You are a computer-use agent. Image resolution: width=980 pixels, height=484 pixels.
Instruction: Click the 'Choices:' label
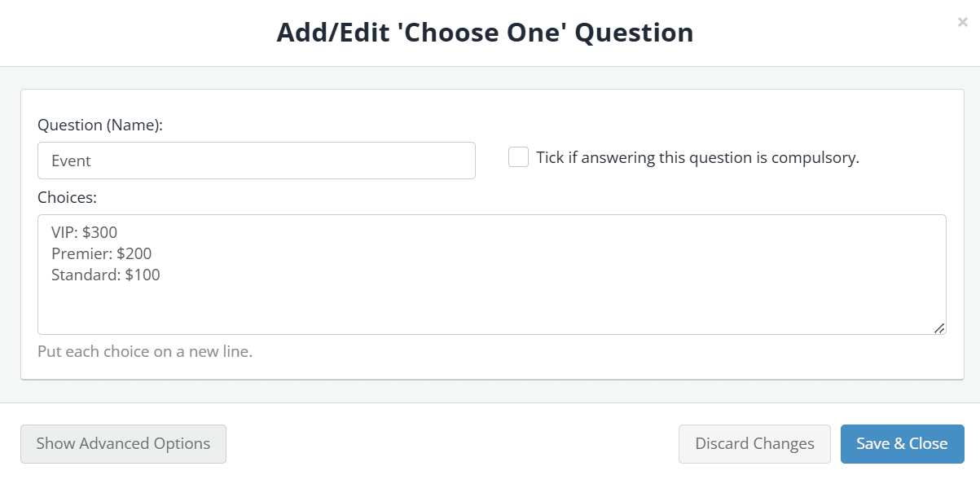(68, 197)
